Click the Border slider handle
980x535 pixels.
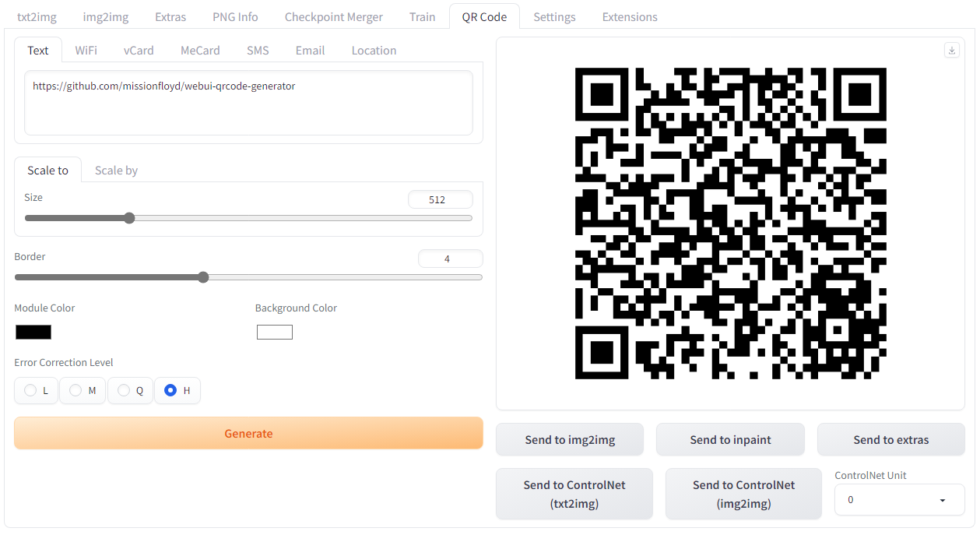tap(203, 277)
